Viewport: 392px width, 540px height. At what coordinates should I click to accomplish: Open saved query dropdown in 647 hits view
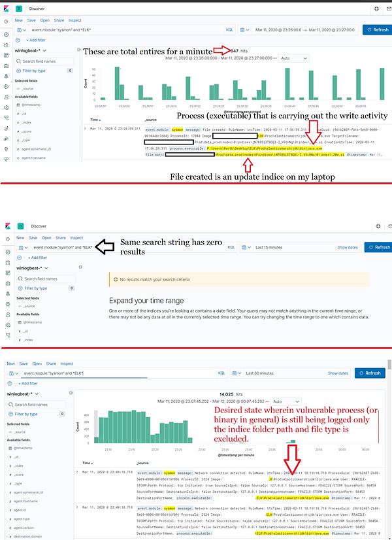[22, 30]
